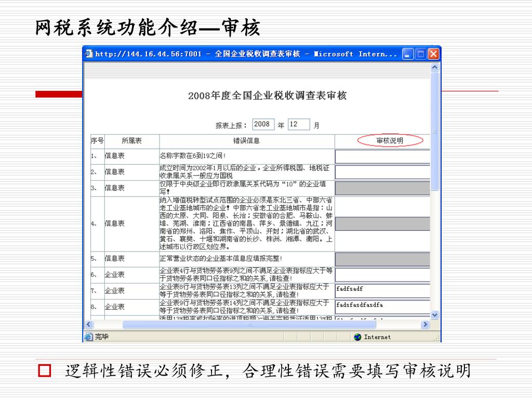Click the IE icon beside 完毕 in the status bar
The image size is (532, 399).
coord(88,337)
